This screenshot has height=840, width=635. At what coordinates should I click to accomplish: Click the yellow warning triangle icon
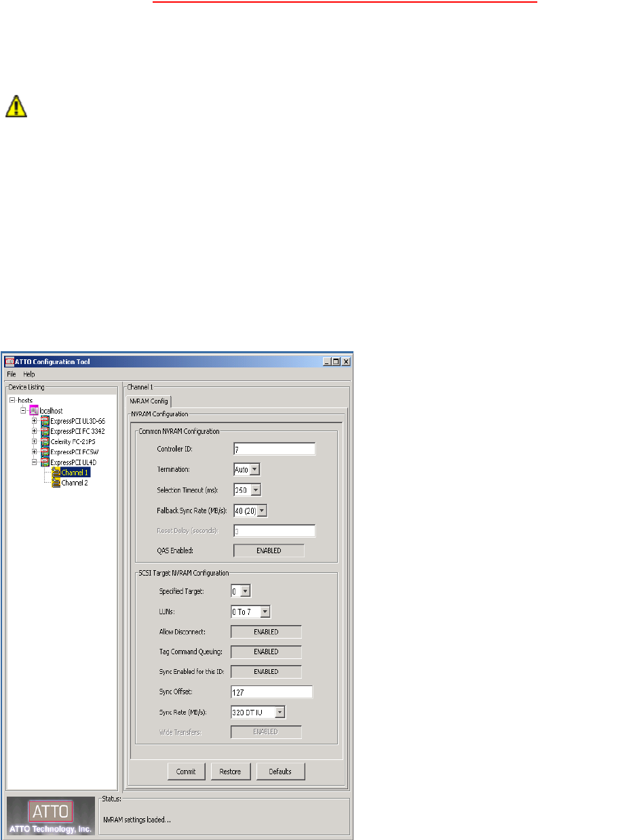(x=16, y=106)
